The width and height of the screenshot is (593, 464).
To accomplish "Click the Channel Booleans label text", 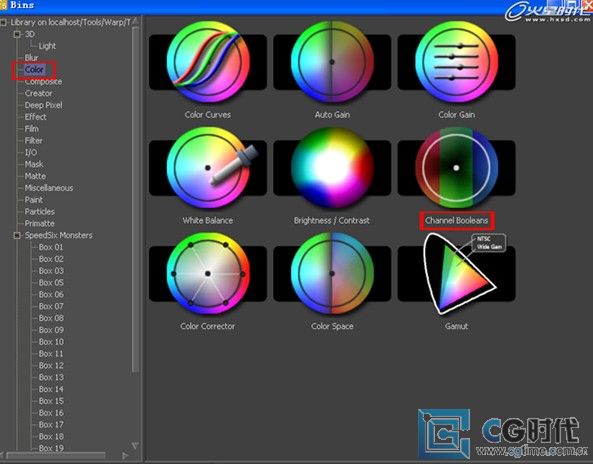I will [x=456, y=220].
